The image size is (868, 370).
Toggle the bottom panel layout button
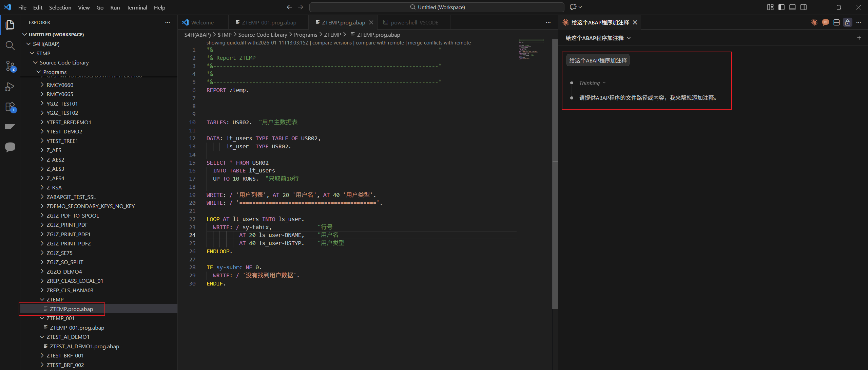792,7
